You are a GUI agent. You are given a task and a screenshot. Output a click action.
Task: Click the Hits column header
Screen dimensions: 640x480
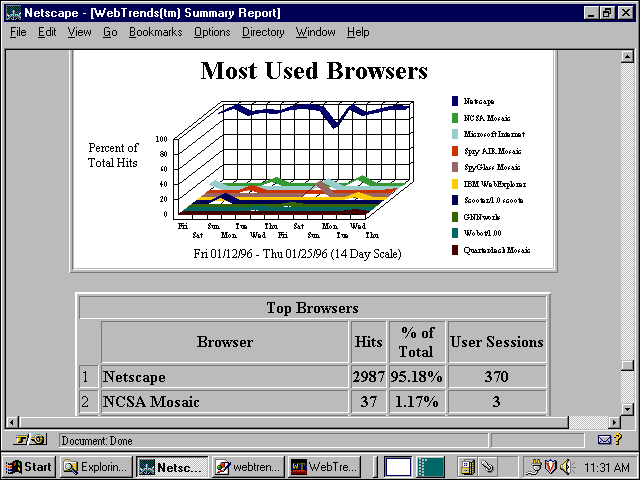point(368,342)
